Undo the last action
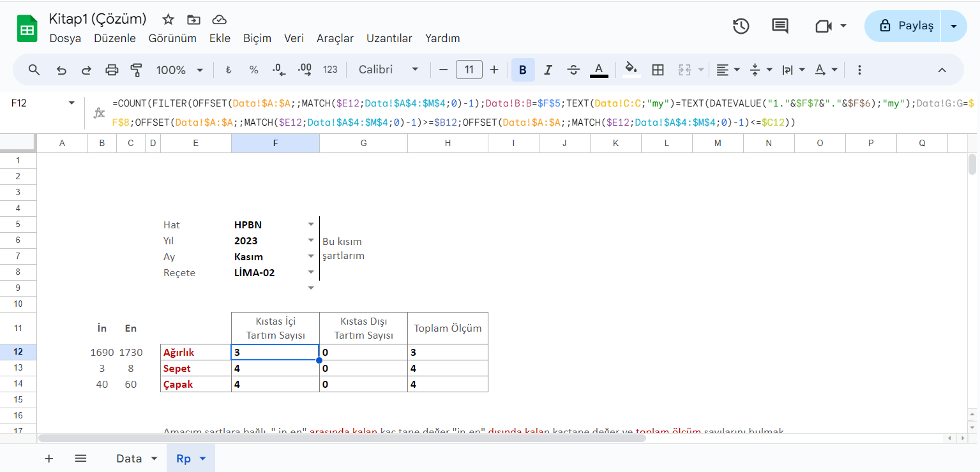Screen dimensions: 980x472 (61, 70)
